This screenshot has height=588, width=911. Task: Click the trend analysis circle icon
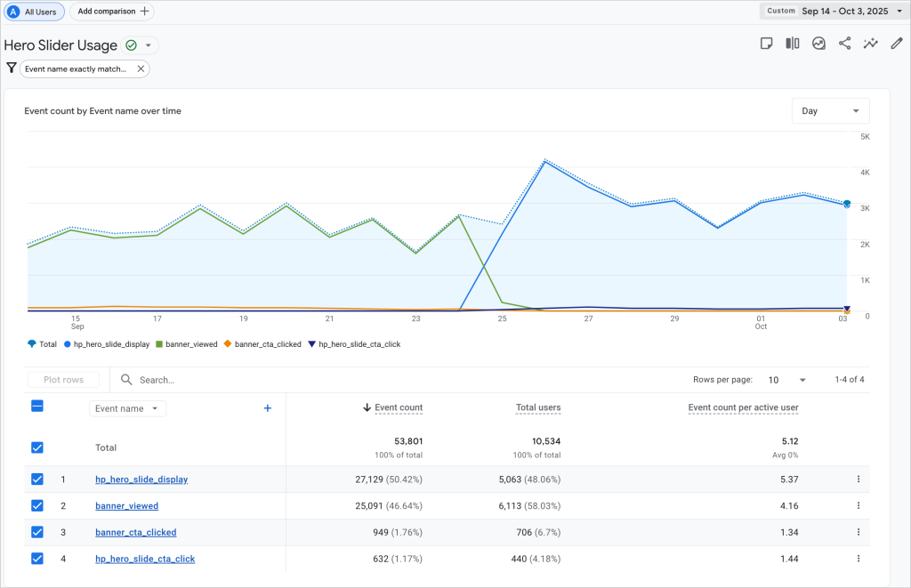point(818,44)
